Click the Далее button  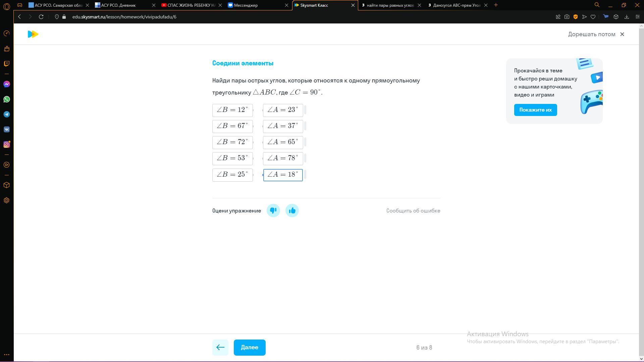[x=249, y=347]
